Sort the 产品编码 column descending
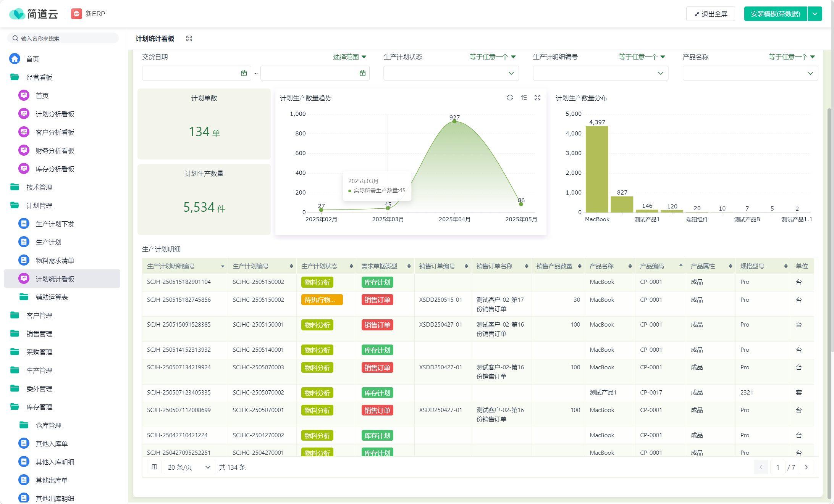Image resolution: width=834 pixels, height=504 pixels. (x=680, y=266)
